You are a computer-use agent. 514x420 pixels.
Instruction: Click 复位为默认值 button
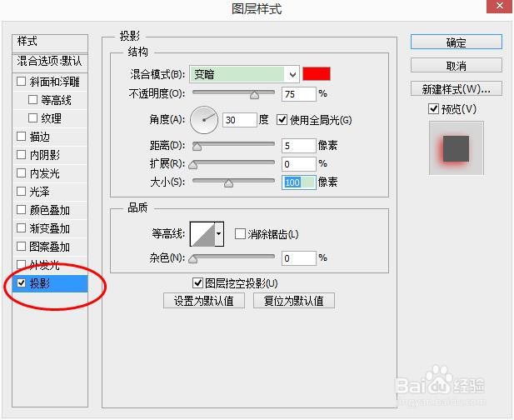(x=294, y=300)
